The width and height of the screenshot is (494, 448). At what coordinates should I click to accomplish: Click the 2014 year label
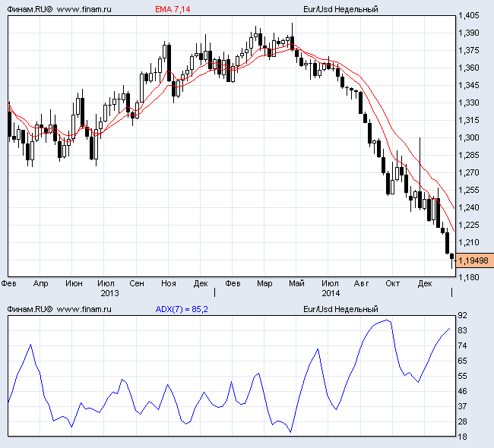331,292
